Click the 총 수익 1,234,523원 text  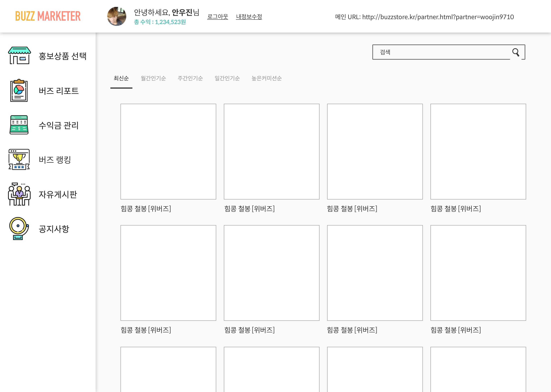tap(160, 22)
